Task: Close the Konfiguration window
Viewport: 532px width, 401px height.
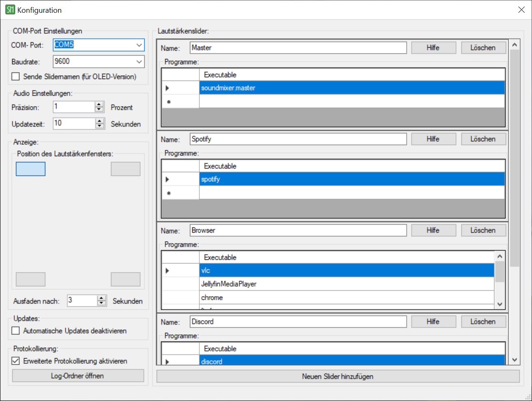Action: click(x=521, y=9)
